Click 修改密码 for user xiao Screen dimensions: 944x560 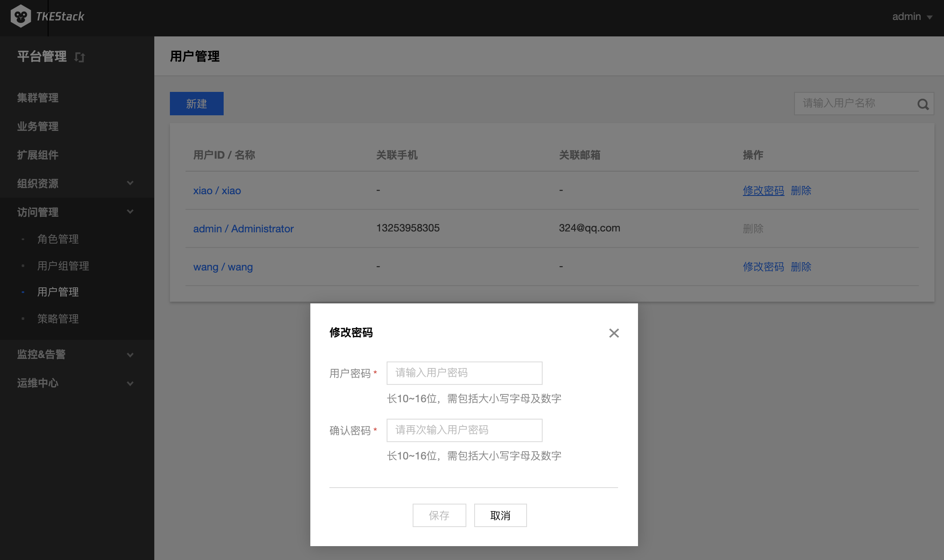click(764, 191)
